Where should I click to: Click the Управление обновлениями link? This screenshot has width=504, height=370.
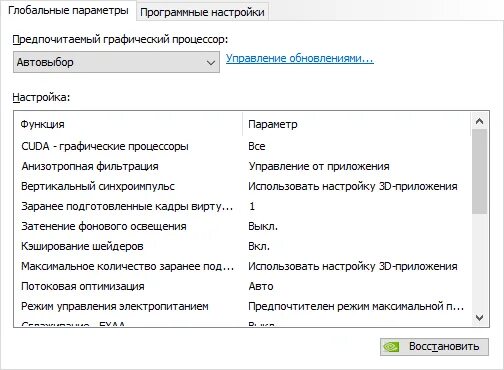(x=300, y=58)
